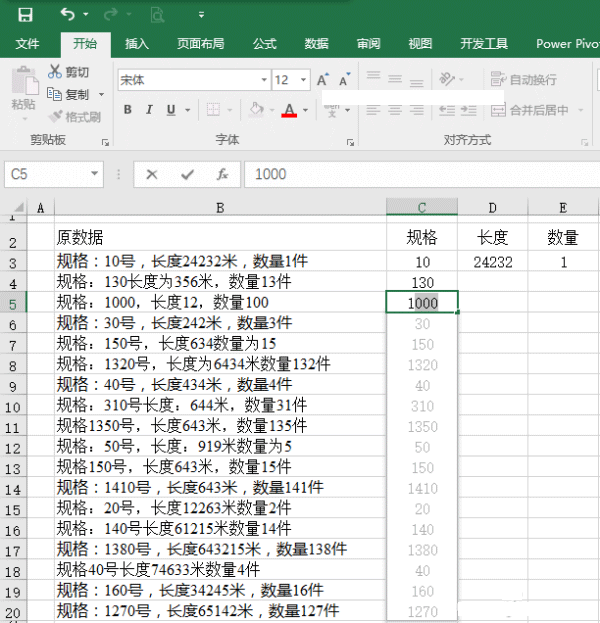Click the Increase Font Size icon
Screen dimensions: 600x623
(x=323, y=80)
